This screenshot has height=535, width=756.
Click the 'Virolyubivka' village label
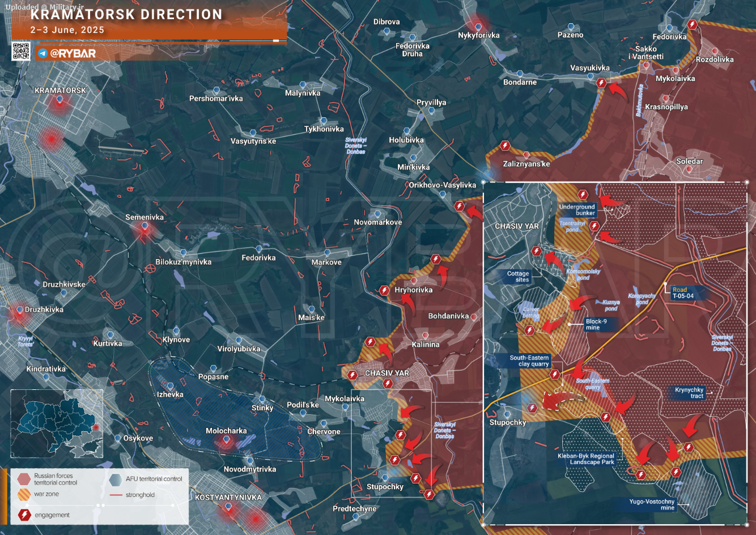click(239, 349)
